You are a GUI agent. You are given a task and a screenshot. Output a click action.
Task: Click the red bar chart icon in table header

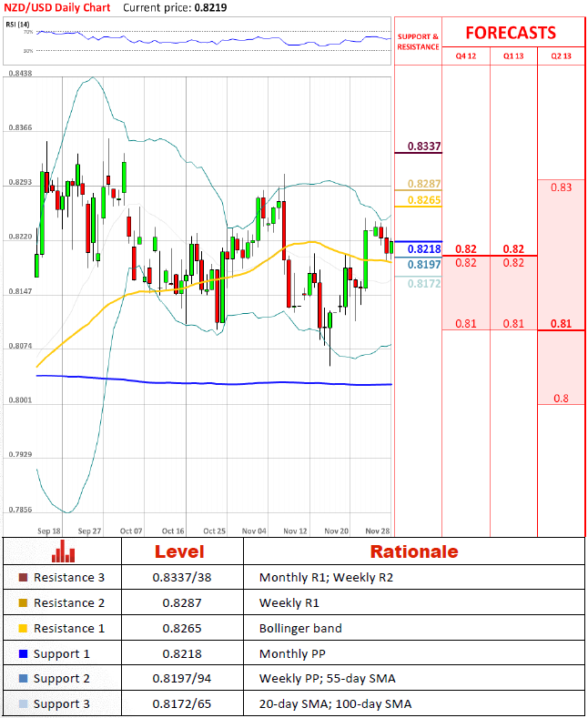63,551
